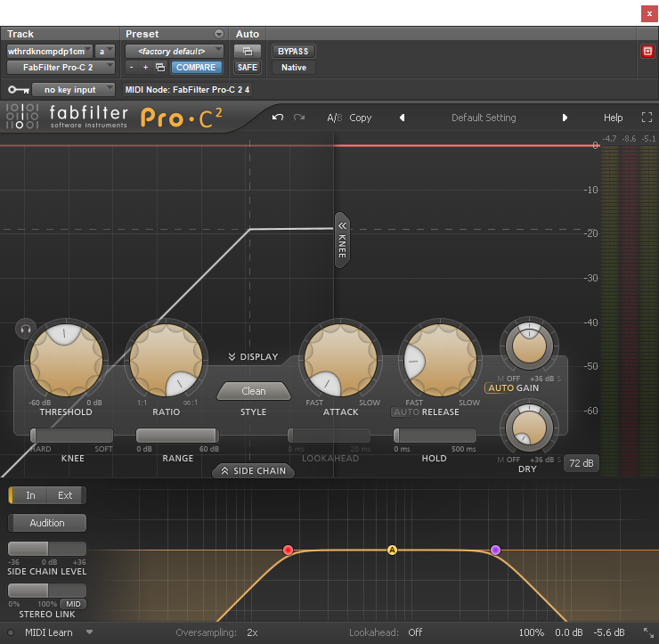
Task: Go to previous preset with left arrow
Action: tap(403, 118)
